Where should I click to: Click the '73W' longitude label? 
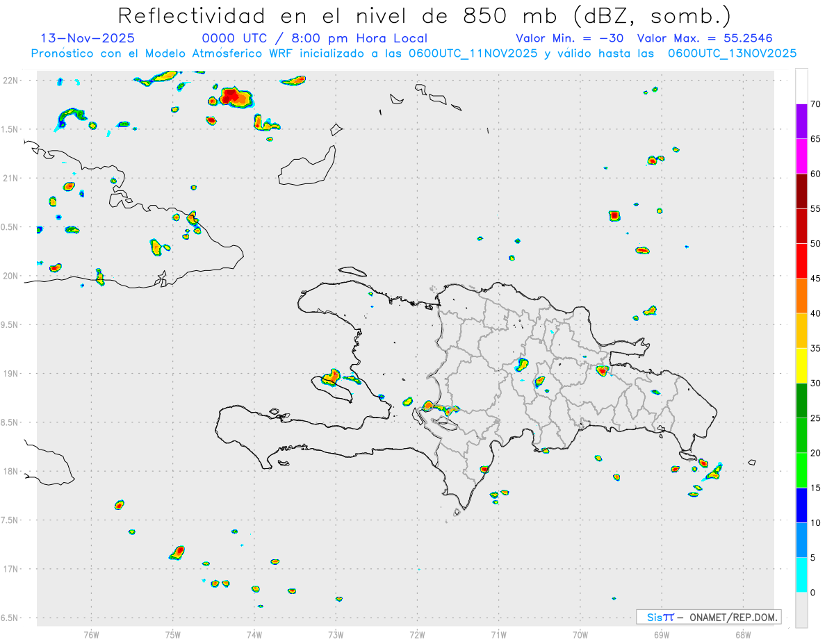click(336, 634)
